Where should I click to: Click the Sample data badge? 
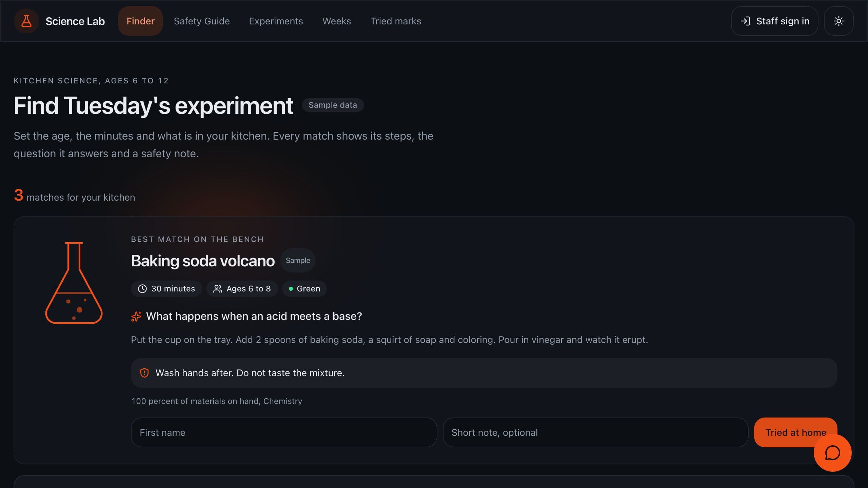click(333, 105)
